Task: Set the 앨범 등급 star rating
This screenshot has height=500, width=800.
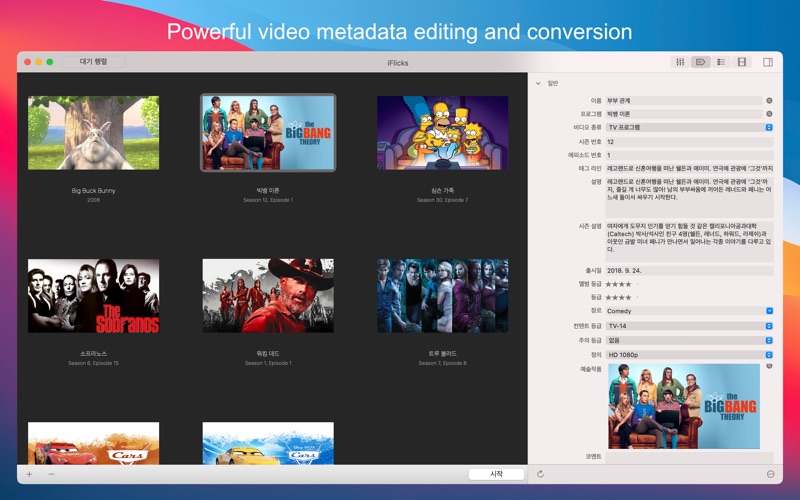Action: (x=621, y=284)
